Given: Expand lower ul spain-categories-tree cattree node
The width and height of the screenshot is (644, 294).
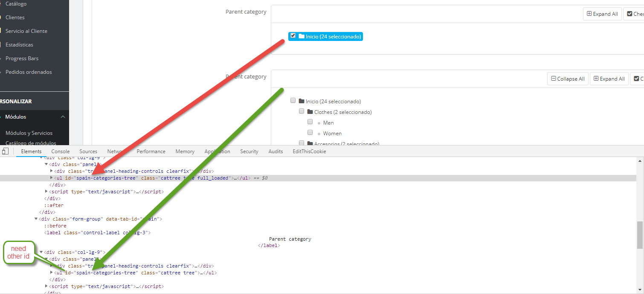Looking at the screenshot, I should (x=52, y=272).
